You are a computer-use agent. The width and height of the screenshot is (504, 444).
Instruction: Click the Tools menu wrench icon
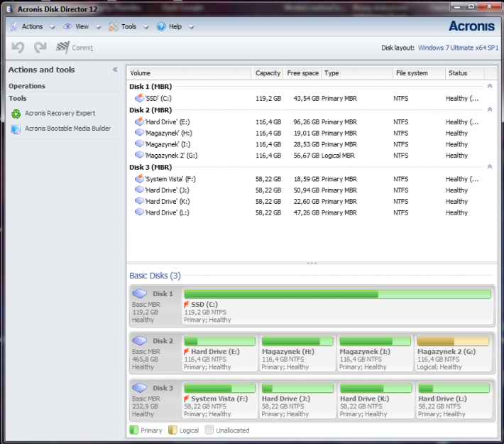[113, 27]
